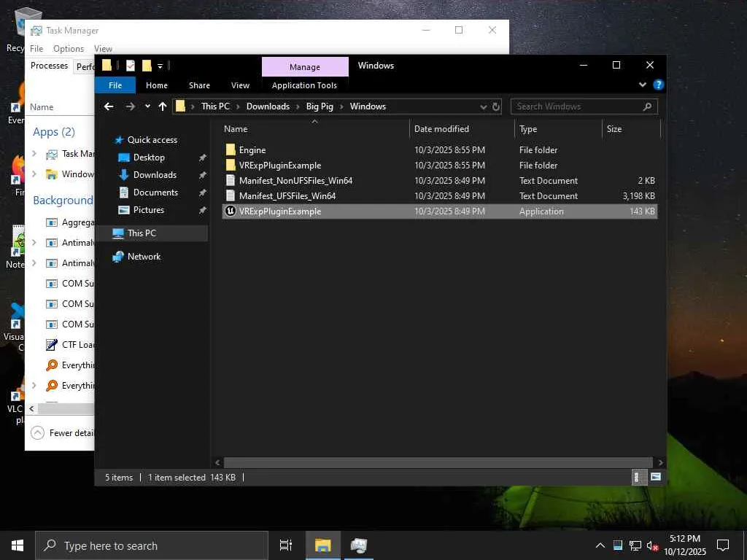Open address bar history dropdown

[484, 106]
